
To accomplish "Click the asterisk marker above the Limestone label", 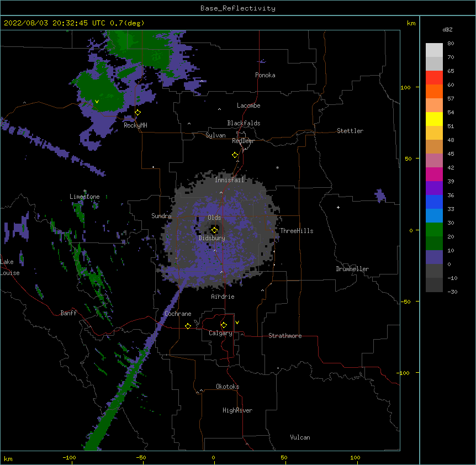I will 85,191.
